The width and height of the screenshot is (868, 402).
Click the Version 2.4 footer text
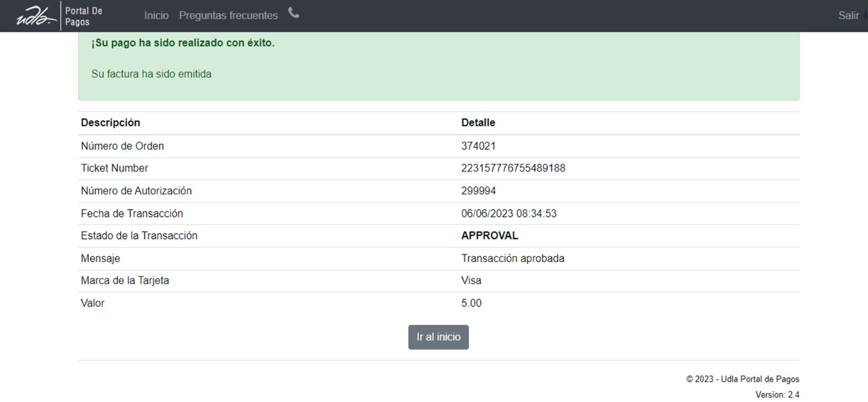(777, 394)
